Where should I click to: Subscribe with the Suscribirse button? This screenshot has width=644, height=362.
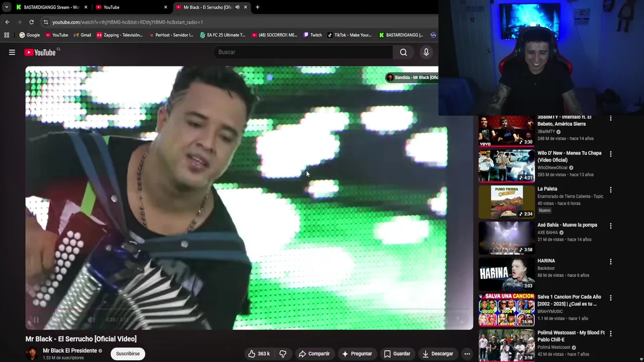[128, 354]
